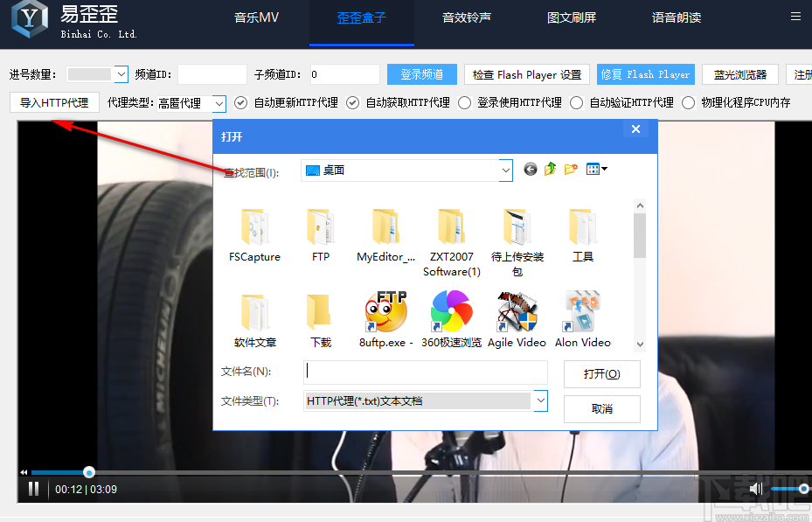Open the 图文刷屏 section
Screen dimensions: 812x522
pos(571,17)
